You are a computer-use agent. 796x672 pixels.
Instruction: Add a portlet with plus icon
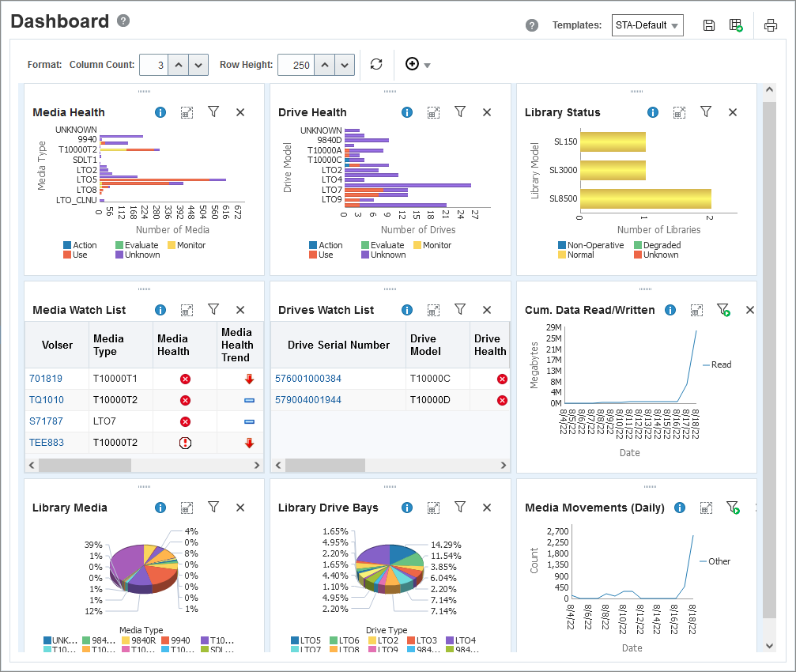point(412,64)
